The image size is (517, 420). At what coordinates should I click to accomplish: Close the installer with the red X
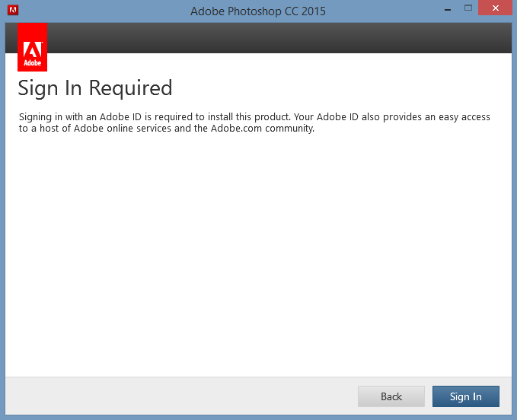coord(495,8)
